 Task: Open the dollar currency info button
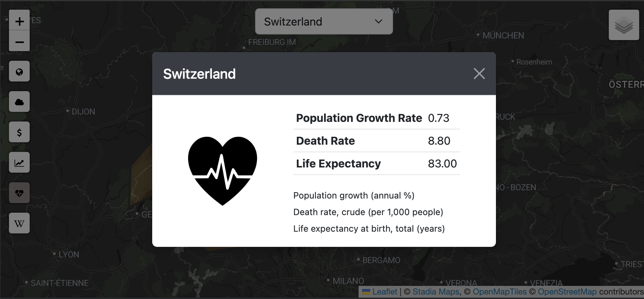click(x=19, y=132)
